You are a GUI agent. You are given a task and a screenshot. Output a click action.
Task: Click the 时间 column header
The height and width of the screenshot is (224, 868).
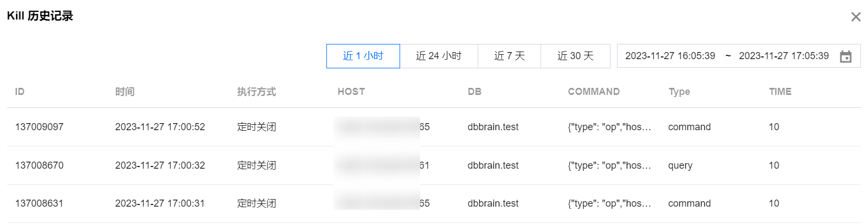(x=125, y=92)
